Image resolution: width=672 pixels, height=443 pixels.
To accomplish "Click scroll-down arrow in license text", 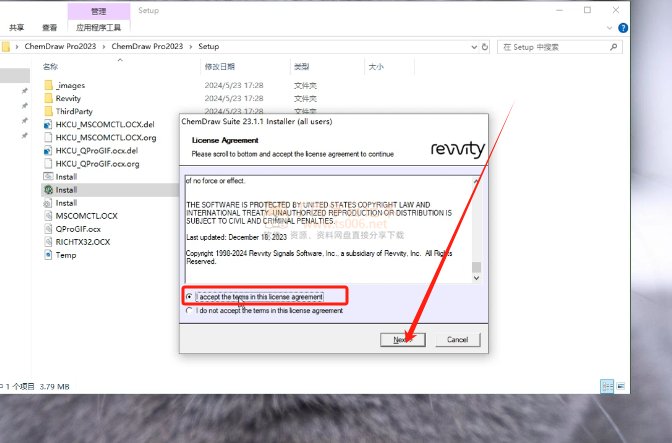I will coord(476,278).
